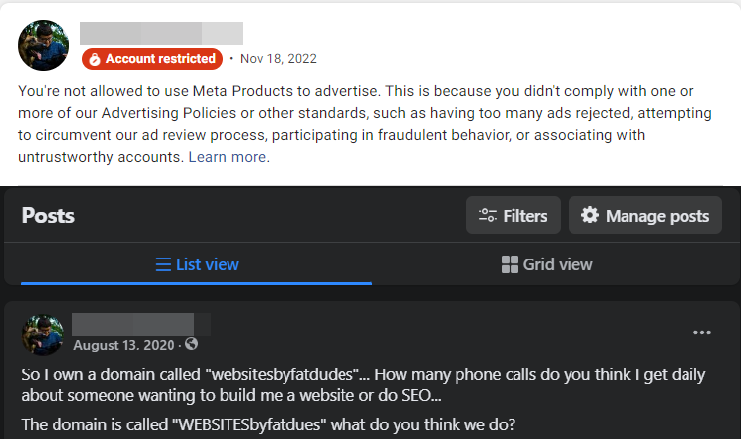Open the Learn more link
741x439 pixels.
227,157
